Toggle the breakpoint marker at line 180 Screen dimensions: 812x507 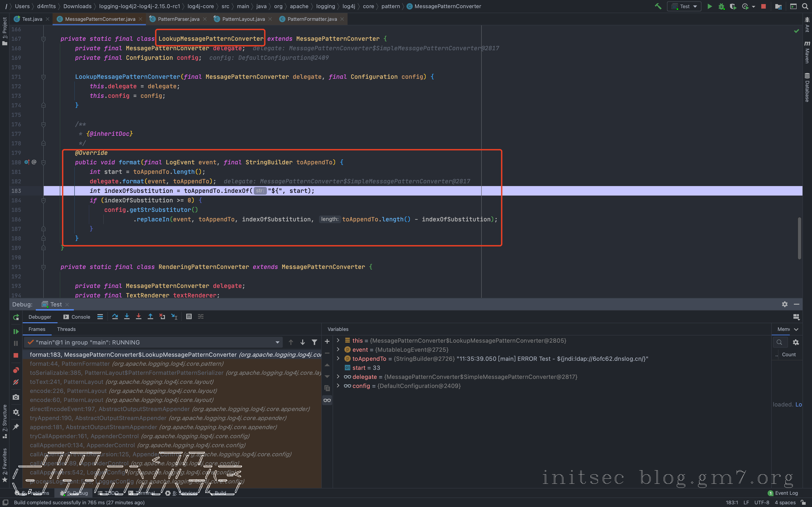27,162
